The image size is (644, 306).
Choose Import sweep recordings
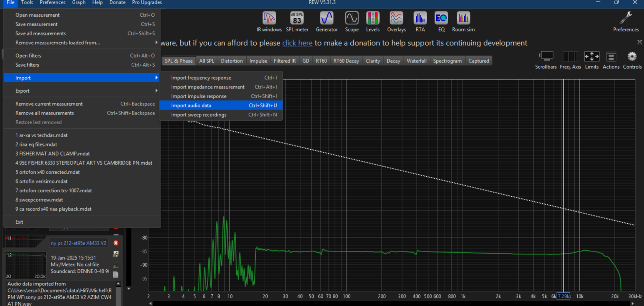coord(199,115)
